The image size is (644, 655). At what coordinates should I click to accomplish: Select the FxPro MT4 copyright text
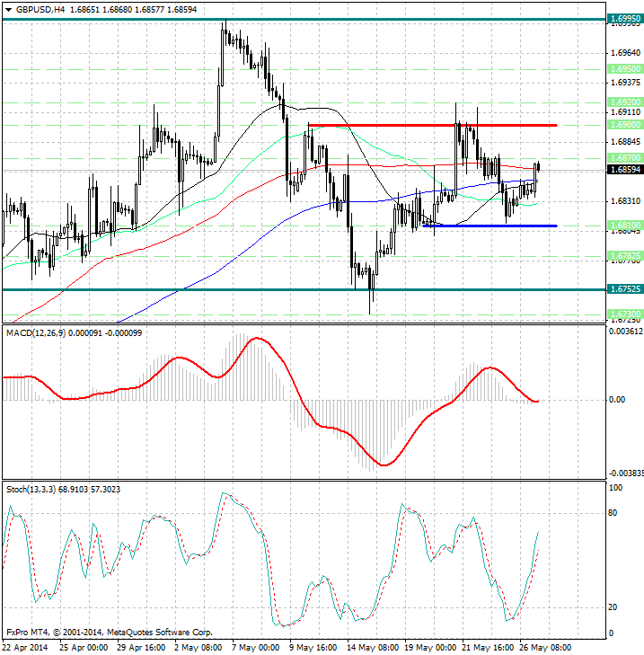[x=110, y=633]
